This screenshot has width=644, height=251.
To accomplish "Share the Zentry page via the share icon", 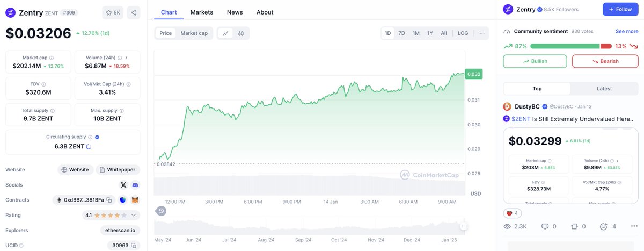I will pos(134,12).
